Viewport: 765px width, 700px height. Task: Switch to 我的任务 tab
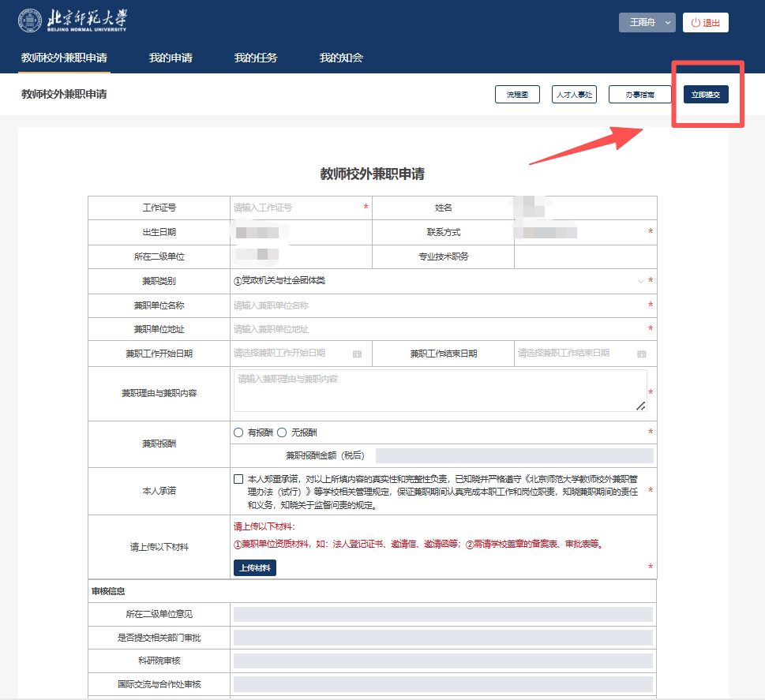[256, 58]
